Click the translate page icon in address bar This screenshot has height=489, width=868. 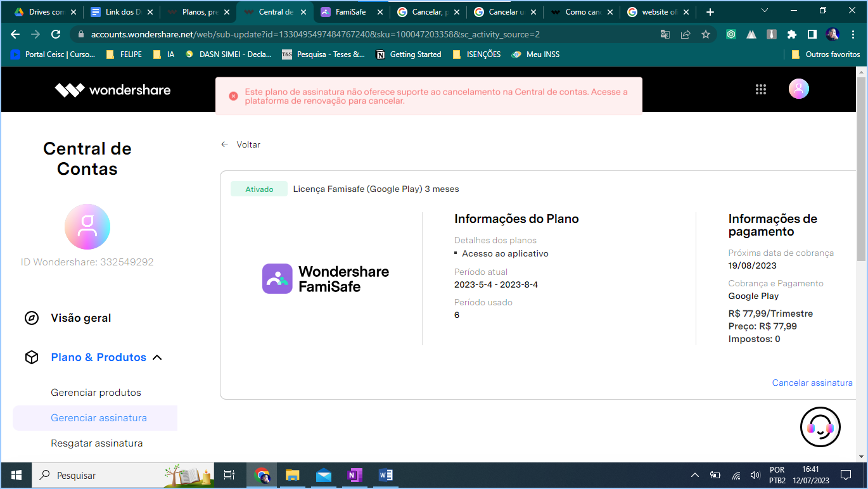[665, 34]
